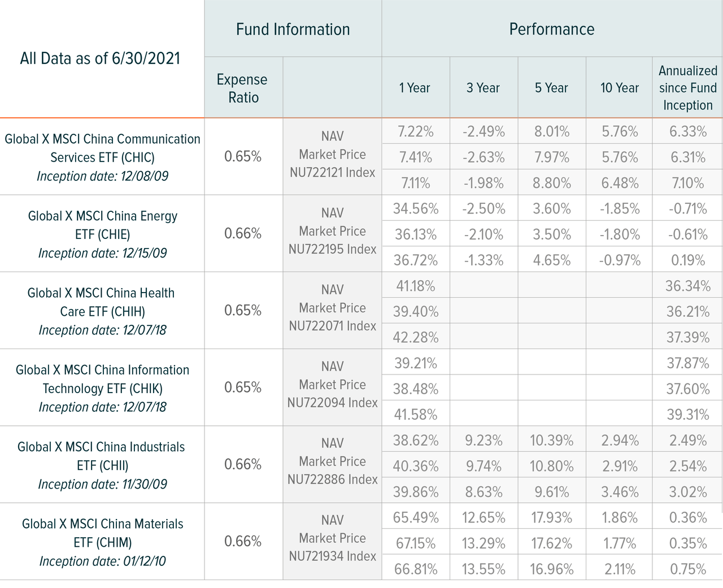Select Global X MSCI China Industrials ETF (CHII)

pos(102,456)
